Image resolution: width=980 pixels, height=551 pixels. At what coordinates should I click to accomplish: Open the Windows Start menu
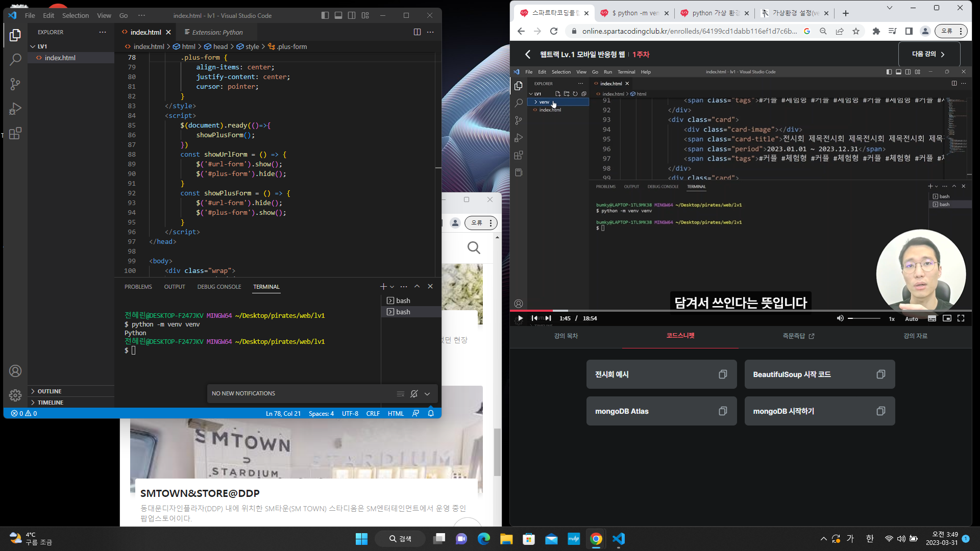point(361,539)
